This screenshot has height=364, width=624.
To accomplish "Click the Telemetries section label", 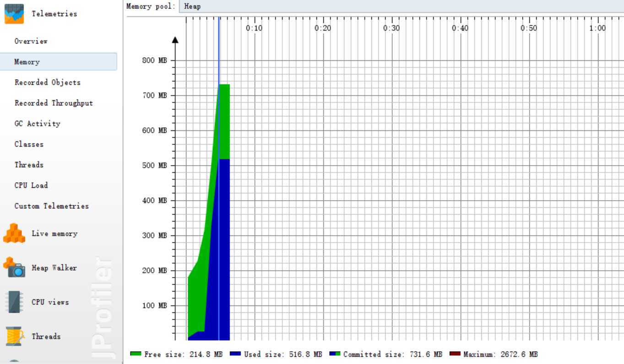I will [x=54, y=14].
